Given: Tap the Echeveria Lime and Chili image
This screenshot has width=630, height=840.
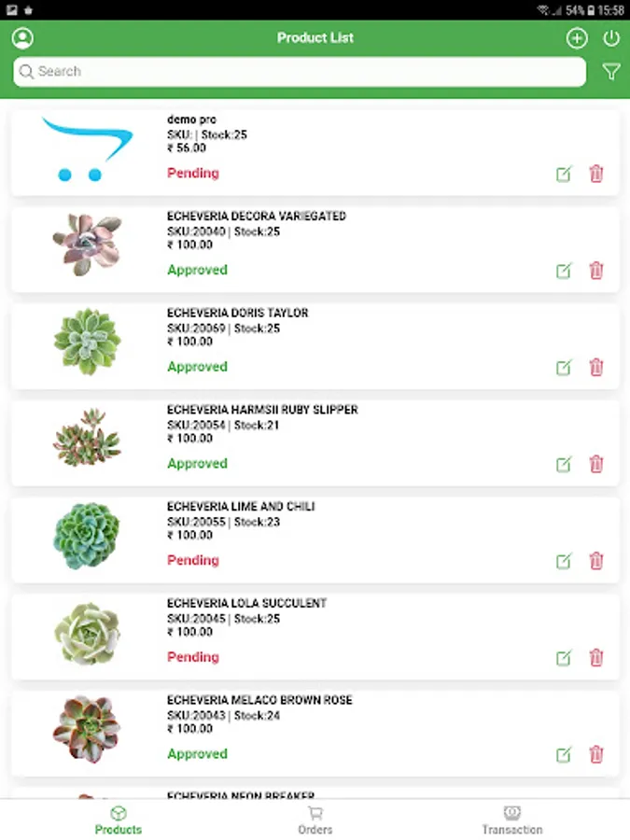Looking at the screenshot, I should pyautogui.click(x=87, y=536).
